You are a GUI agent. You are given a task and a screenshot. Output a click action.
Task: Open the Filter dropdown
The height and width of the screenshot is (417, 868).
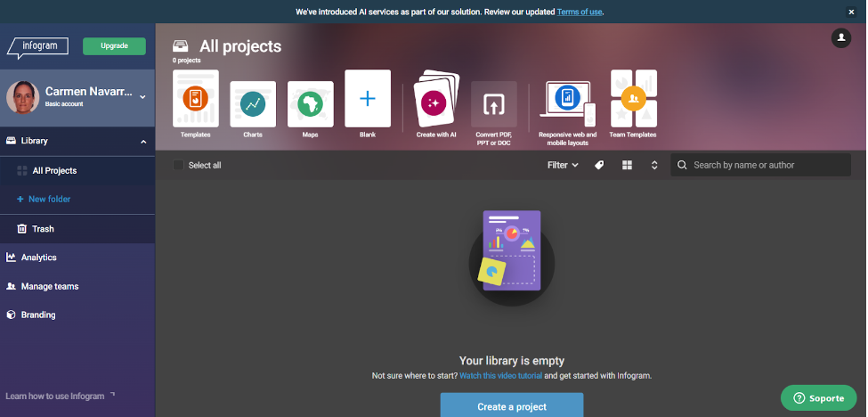(563, 165)
